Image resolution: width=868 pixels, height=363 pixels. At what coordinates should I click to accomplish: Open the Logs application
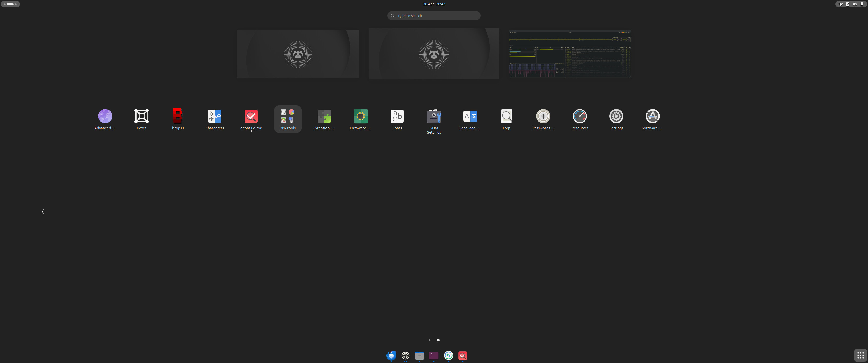506,119
